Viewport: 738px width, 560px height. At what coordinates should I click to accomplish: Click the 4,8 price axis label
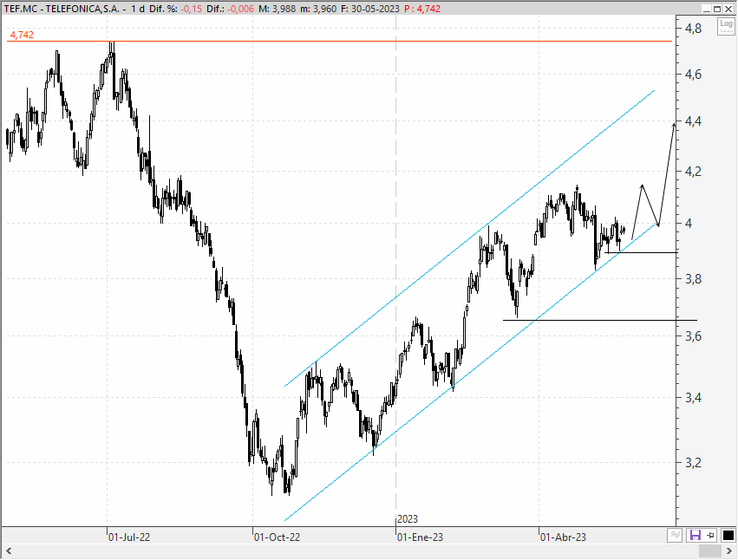[x=693, y=29]
